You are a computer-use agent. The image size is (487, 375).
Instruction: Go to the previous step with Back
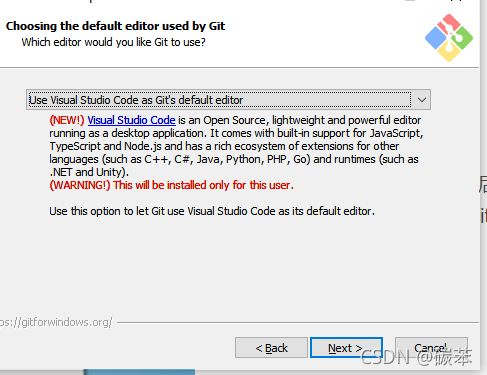pyautogui.click(x=271, y=348)
